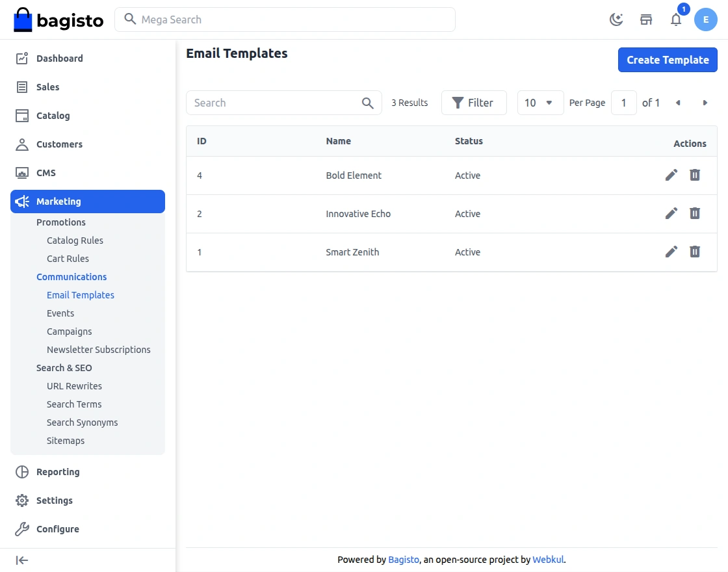This screenshot has height=572, width=728.
Task: Click the Sales icon in sidebar
Action: pos(22,87)
